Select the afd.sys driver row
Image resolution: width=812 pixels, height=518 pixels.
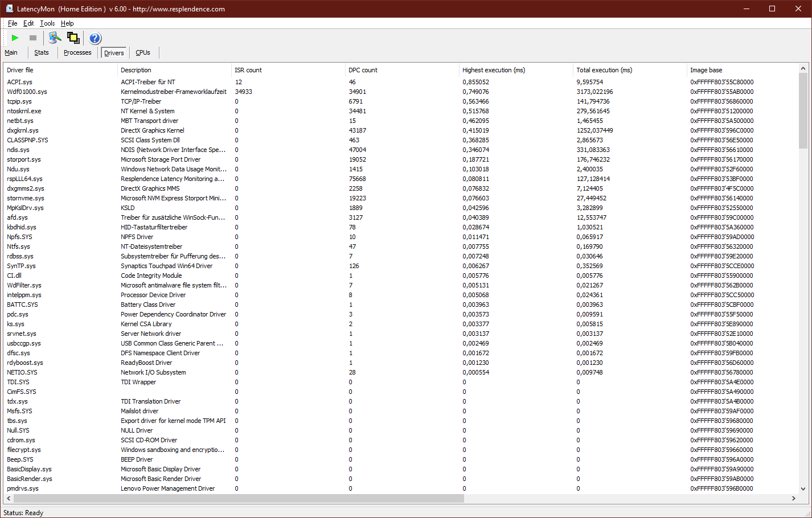coord(401,217)
